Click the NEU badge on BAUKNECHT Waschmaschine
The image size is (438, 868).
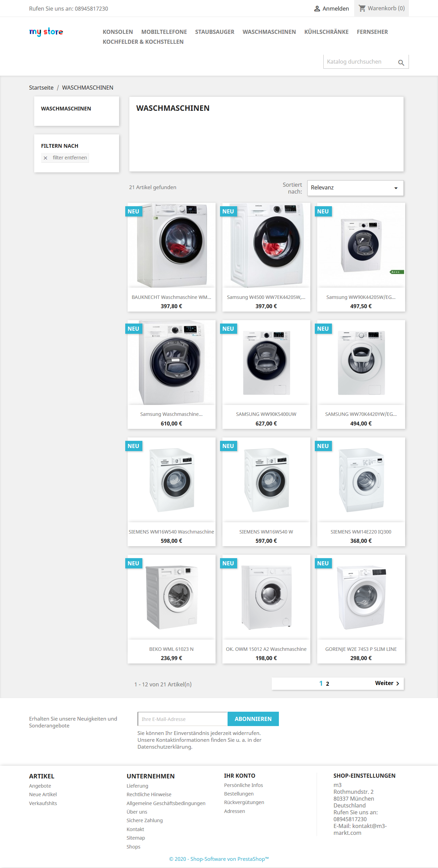[133, 211]
